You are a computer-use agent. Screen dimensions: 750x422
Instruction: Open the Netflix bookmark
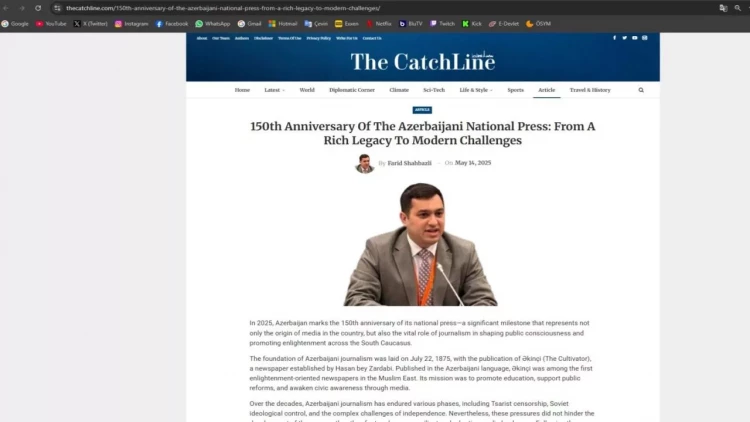[379, 23]
